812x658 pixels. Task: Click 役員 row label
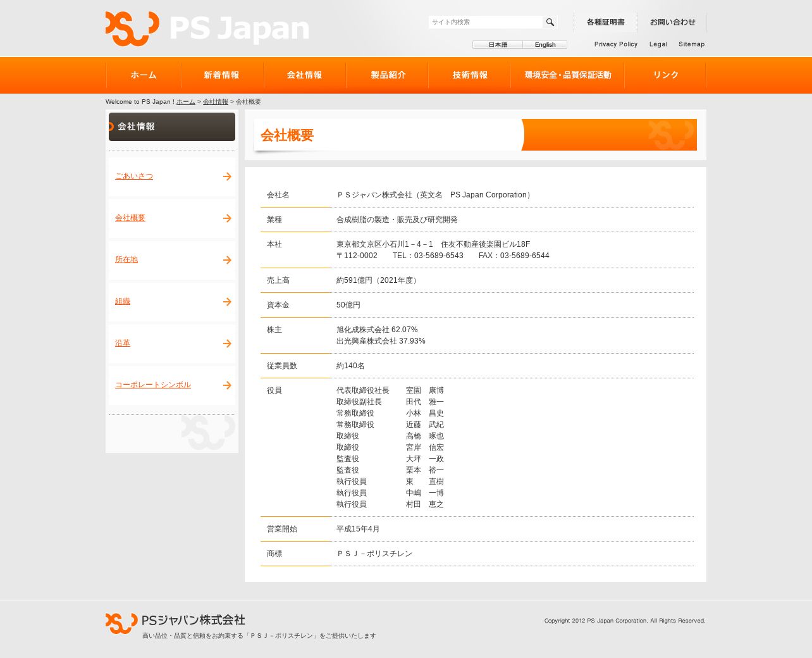pyautogui.click(x=274, y=390)
